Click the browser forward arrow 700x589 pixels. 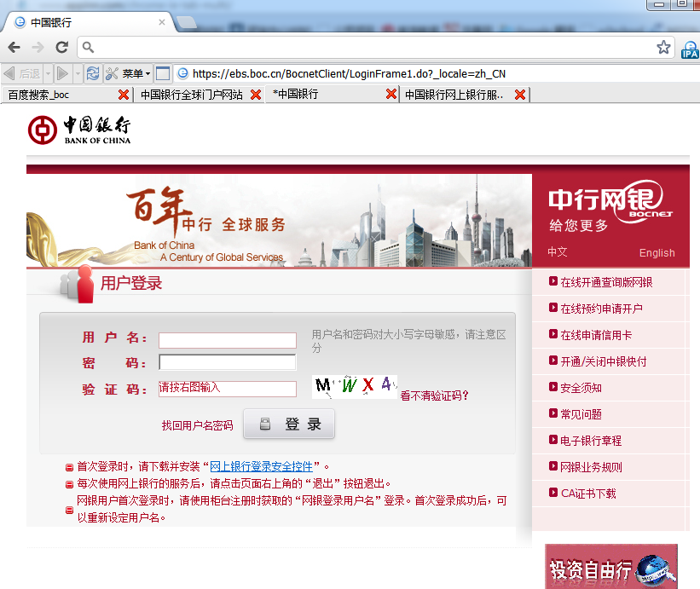point(38,47)
